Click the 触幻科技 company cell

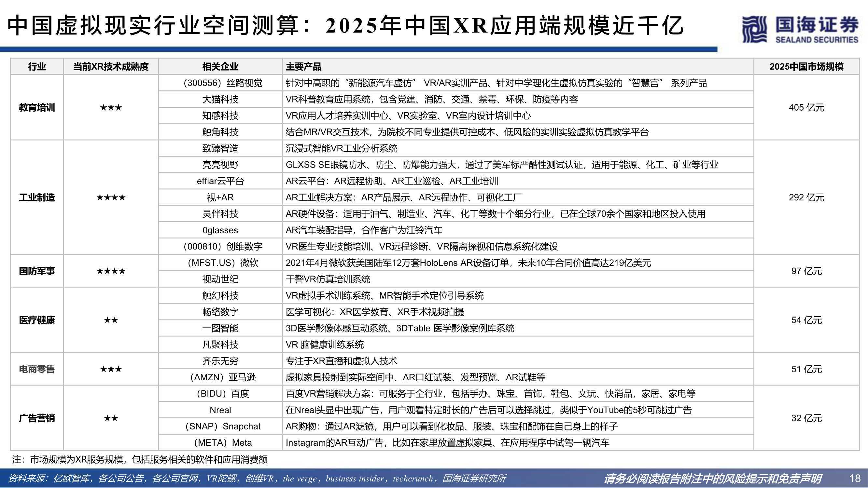tap(220, 295)
